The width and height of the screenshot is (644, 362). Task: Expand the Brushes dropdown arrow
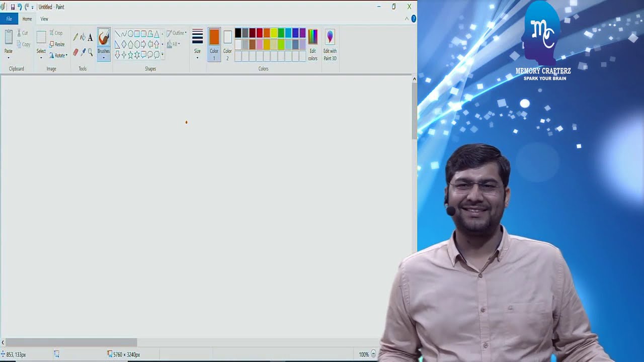pyautogui.click(x=104, y=58)
